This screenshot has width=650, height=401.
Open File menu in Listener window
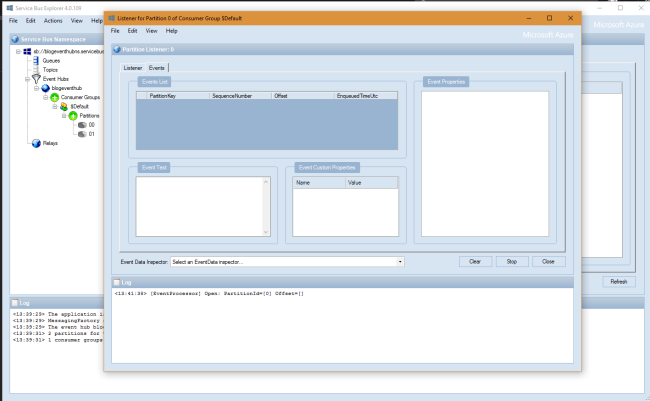[115, 31]
